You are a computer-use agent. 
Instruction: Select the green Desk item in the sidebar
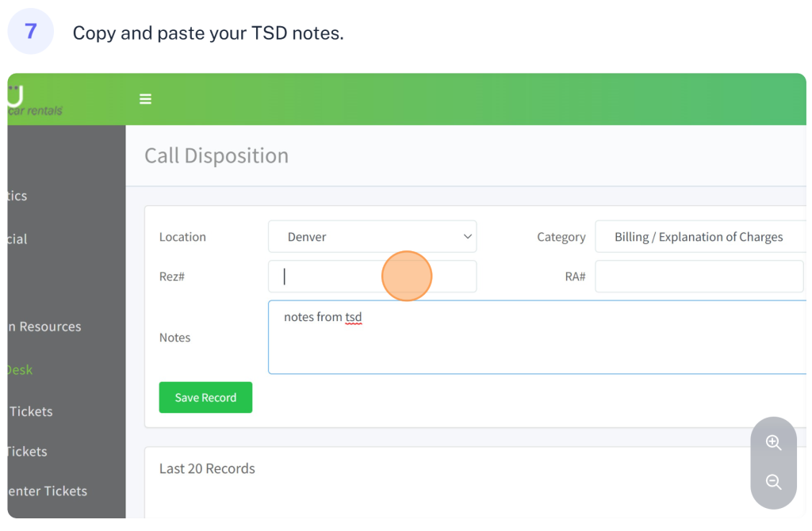tap(20, 369)
